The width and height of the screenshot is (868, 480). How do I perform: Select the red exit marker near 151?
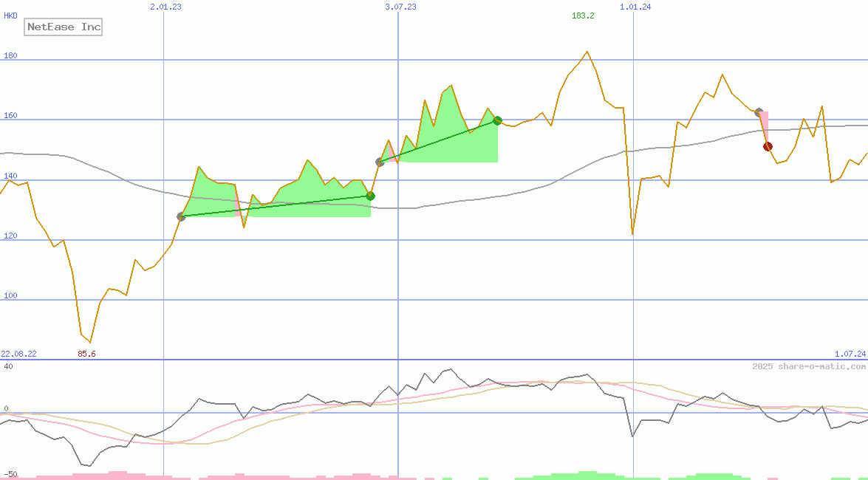coord(768,147)
